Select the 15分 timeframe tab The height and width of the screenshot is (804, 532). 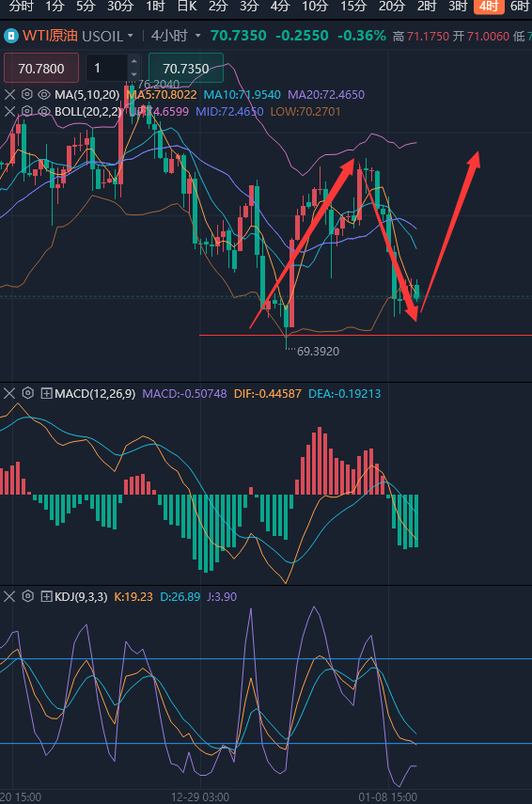353,7
